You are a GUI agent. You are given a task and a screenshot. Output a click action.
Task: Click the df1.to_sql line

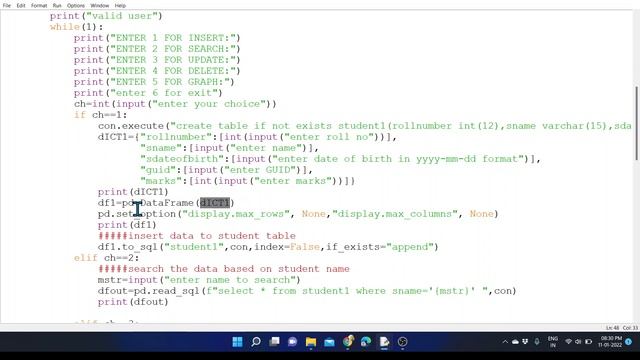[268, 247]
